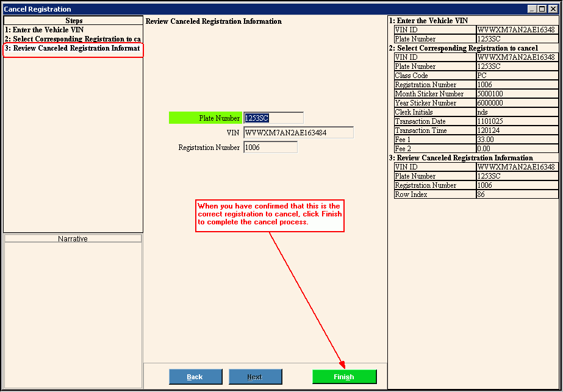Image resolution: width=563 pixels, height=392 pixels.
Task: Select the Fee 1 value 33.00
Action: [x=516, y=140]
